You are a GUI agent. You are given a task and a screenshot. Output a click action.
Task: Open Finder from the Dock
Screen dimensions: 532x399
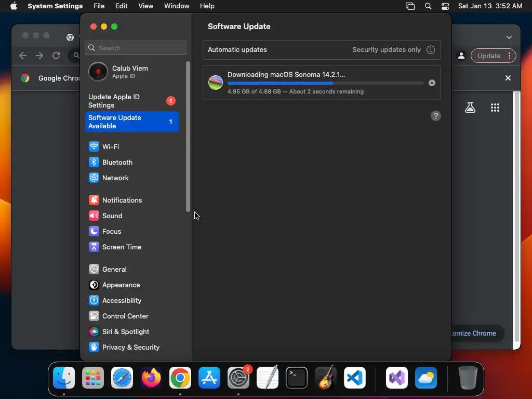coord(64,378)
